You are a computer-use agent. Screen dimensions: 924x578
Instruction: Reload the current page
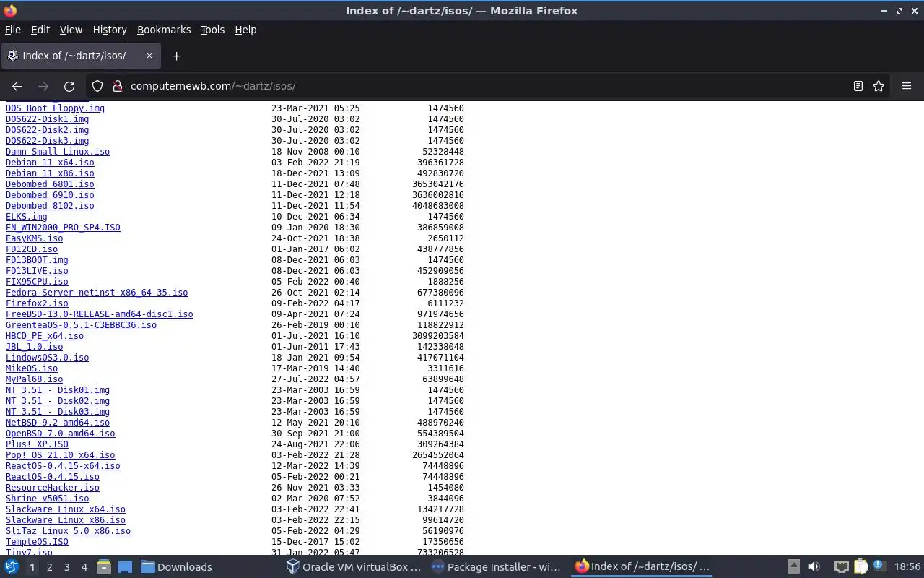point(69,86)
